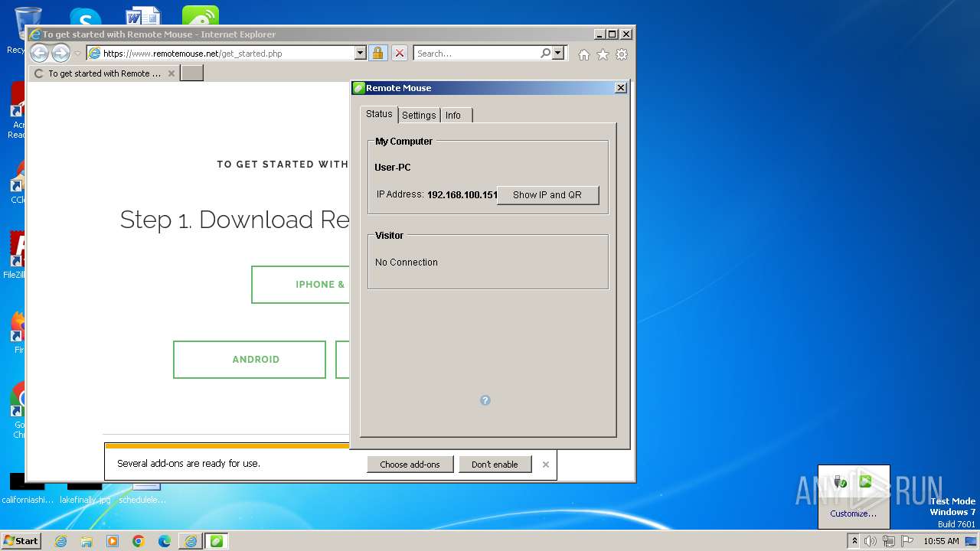The width and height of the screenshot is (980, 551).
Task: Click the green Remote Mouse icon in tray popup
Action: tap(866, 481)
